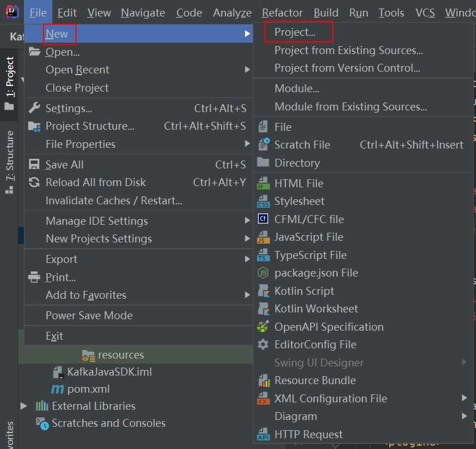The width and height of the screenshot is (476, 449).
Task: Select Module... in the New submenu
Action: click(x=363, y=88)
